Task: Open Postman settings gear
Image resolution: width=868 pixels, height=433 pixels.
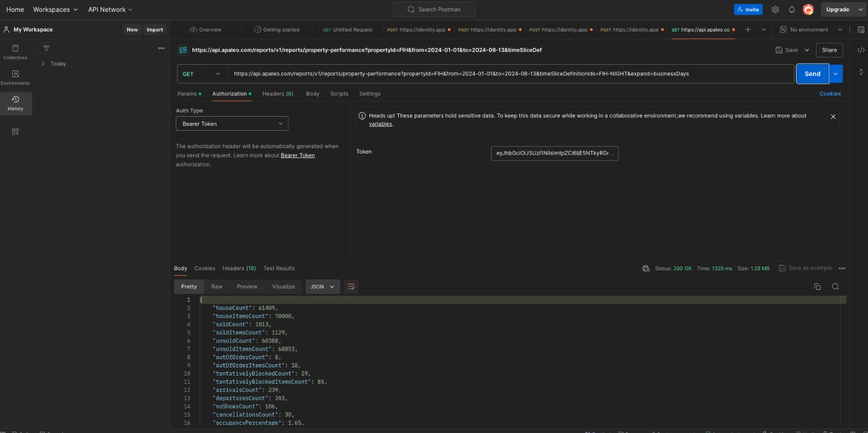Action: pyautogui.click(x=775, y=9)
